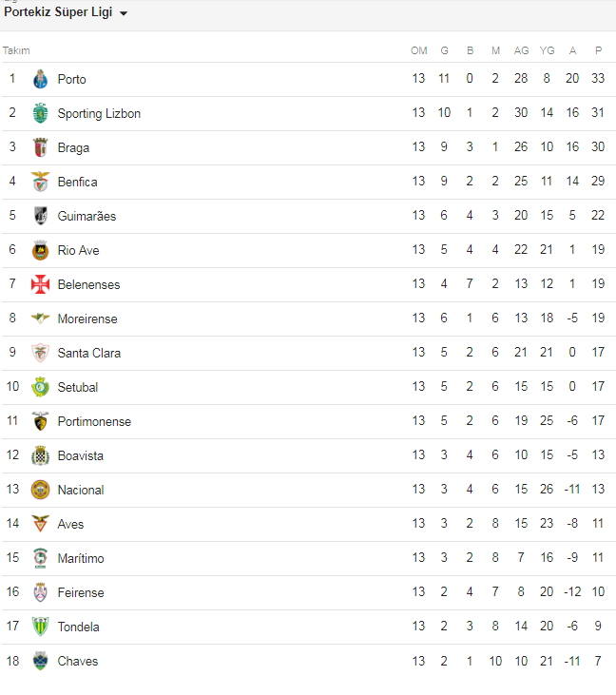This screenshot has height=695, width=616.
Task: Click the Santa Clara club crest
Action: tap(40, 353)
